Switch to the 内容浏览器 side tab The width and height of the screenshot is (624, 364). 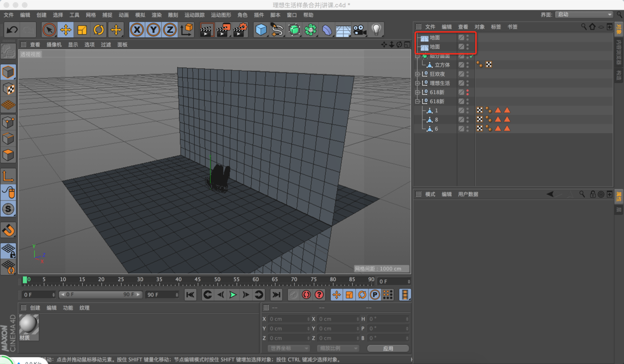(x=618, y=53)
